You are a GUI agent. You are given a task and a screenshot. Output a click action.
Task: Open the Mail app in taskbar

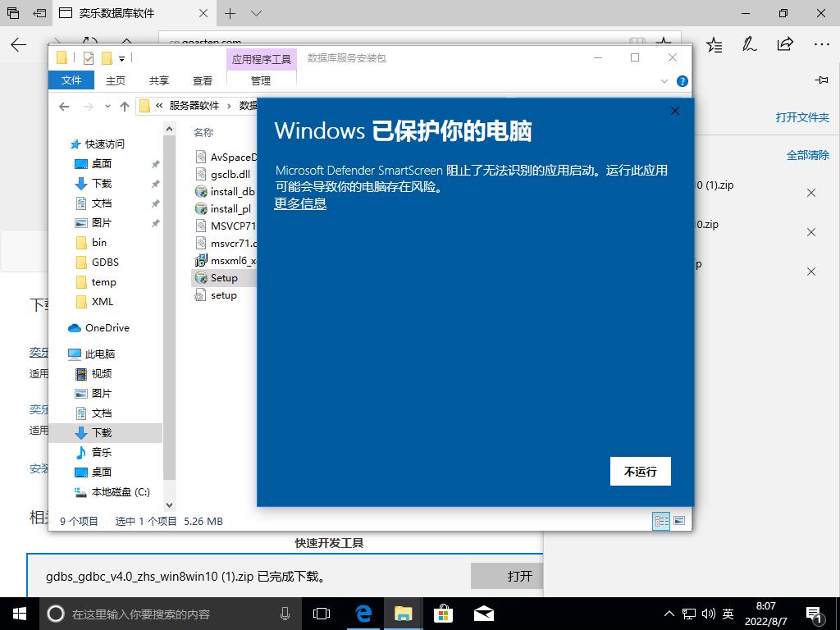tap(483, 613)
